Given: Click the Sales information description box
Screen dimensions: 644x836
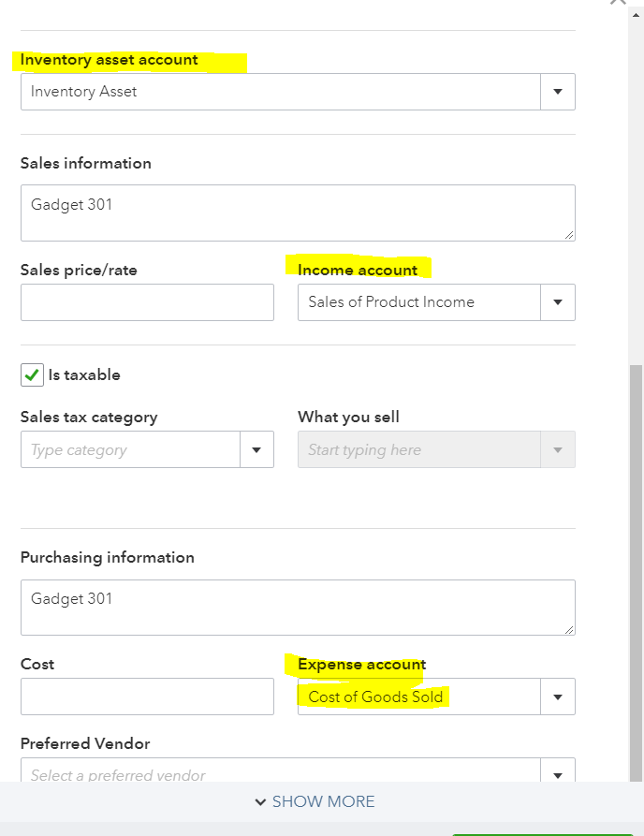Looking at the screenshot, I should pyautogui.click(x=298, y=213).
